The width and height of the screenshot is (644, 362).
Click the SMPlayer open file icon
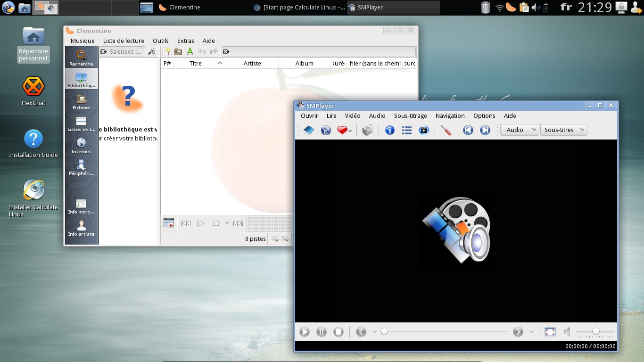[309, 130]
